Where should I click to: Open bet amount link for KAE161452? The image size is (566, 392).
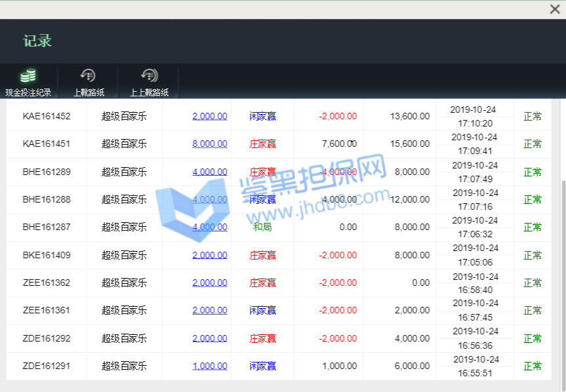[x=210, y=116]
